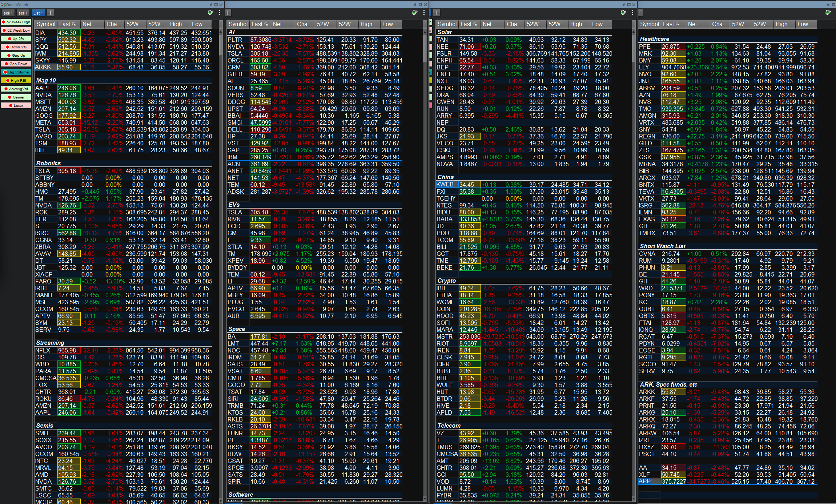836x504 pixels.
Task: Toggle the Gap Up filter
Action: point(16,56)
